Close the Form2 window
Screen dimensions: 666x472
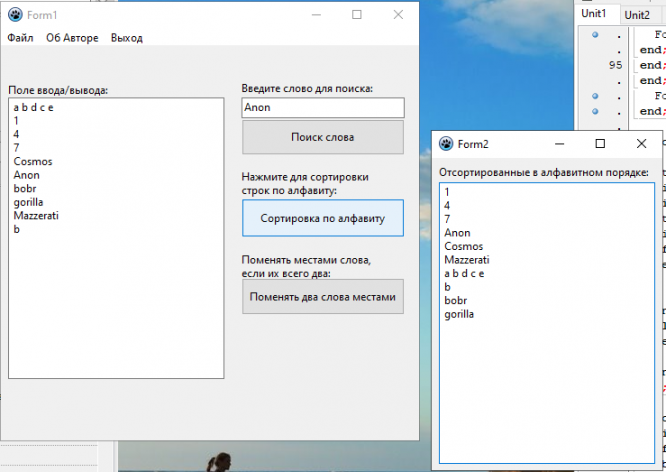point(642,144)
